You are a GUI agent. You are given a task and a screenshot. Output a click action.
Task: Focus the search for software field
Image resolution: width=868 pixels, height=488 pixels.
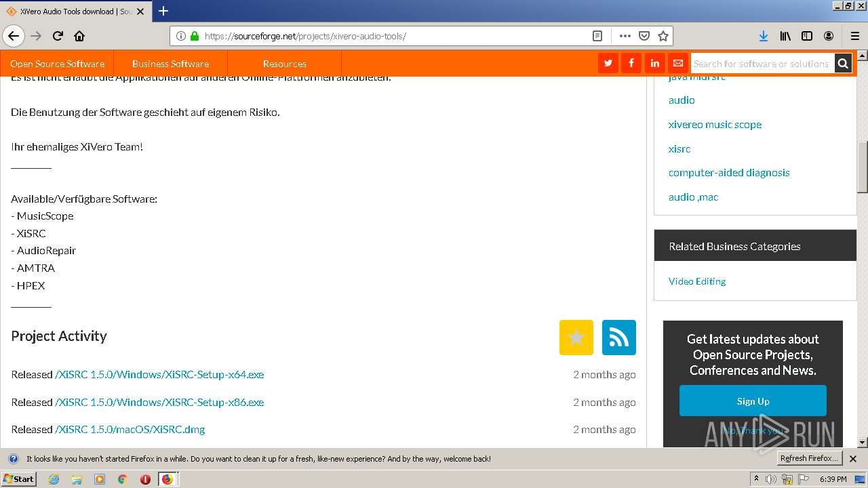point(762,63)
